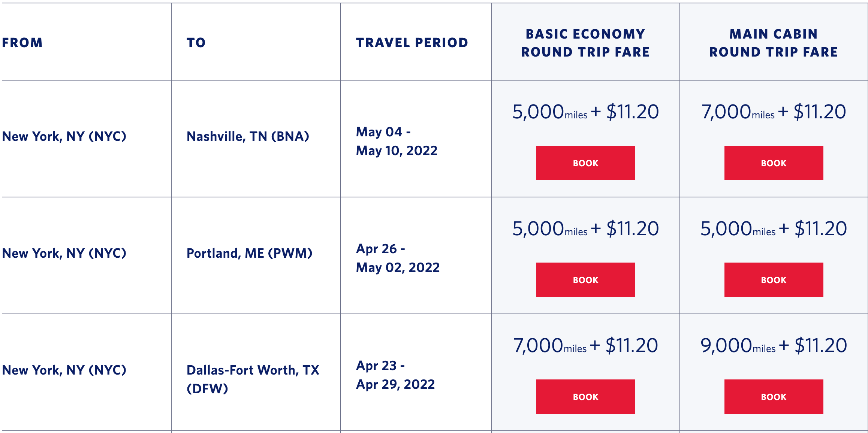Screen dimensions: 868x433
Task: Select the 5,000 miles Nashville Basic Economy fare text
Action: pyautogui.click(x=585, y=111)
